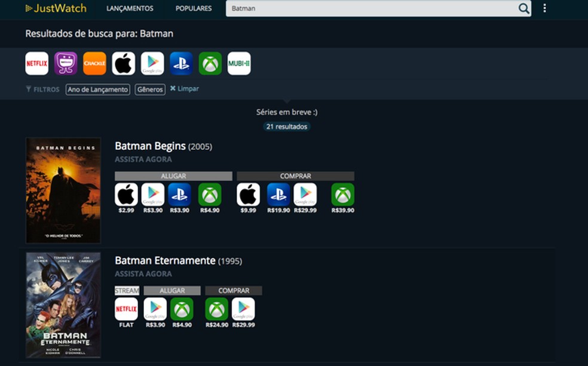Filter by Apple iTunes provider icon
588x366 pixels.
tap(123, 63)
